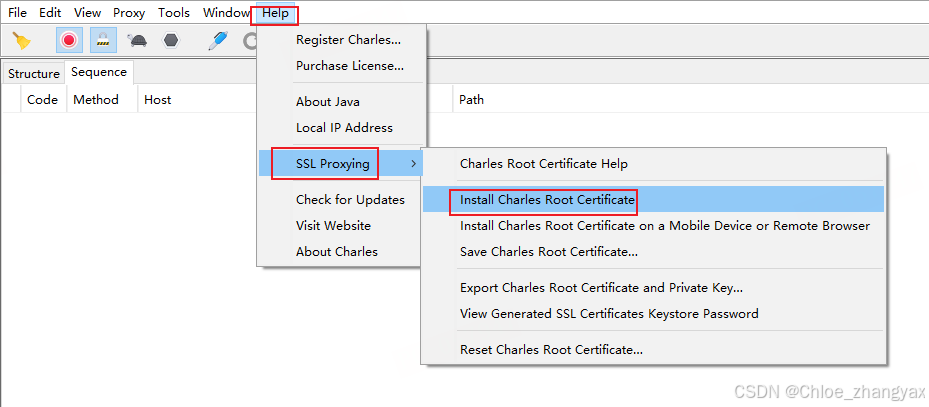This screenshot has width=929, height=407.
Task: Select the Sequence tab
Action: tap(99, 72)
